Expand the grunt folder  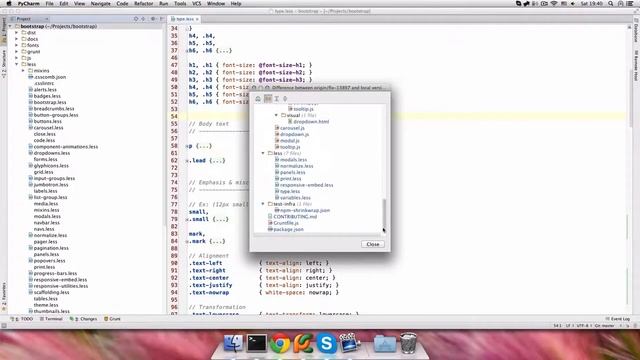click(x=17, y=51)
